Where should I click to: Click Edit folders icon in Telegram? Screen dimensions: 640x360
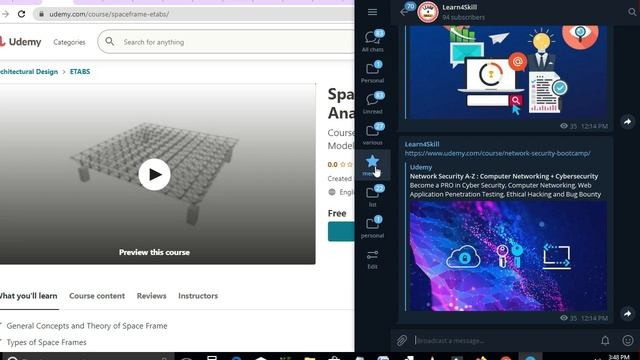372,259
